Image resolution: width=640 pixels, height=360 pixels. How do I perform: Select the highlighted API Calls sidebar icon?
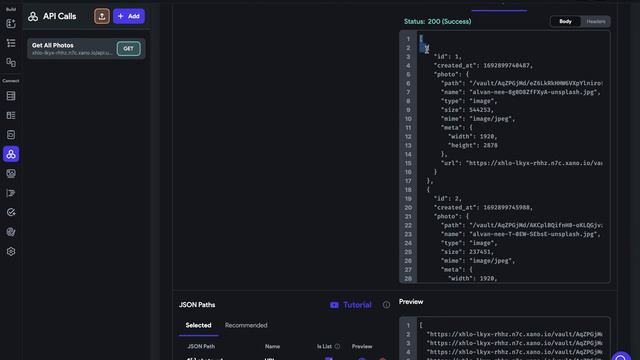(x=11, y=154)
